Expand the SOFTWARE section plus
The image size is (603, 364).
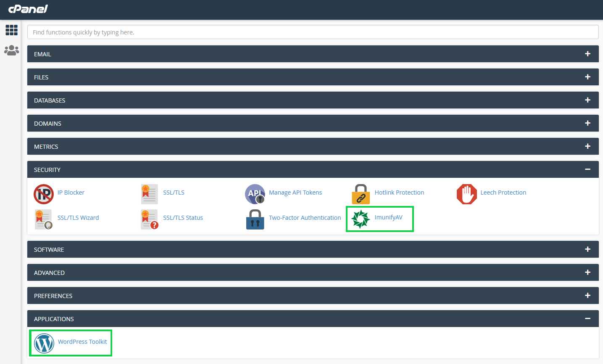coord(587,249)
